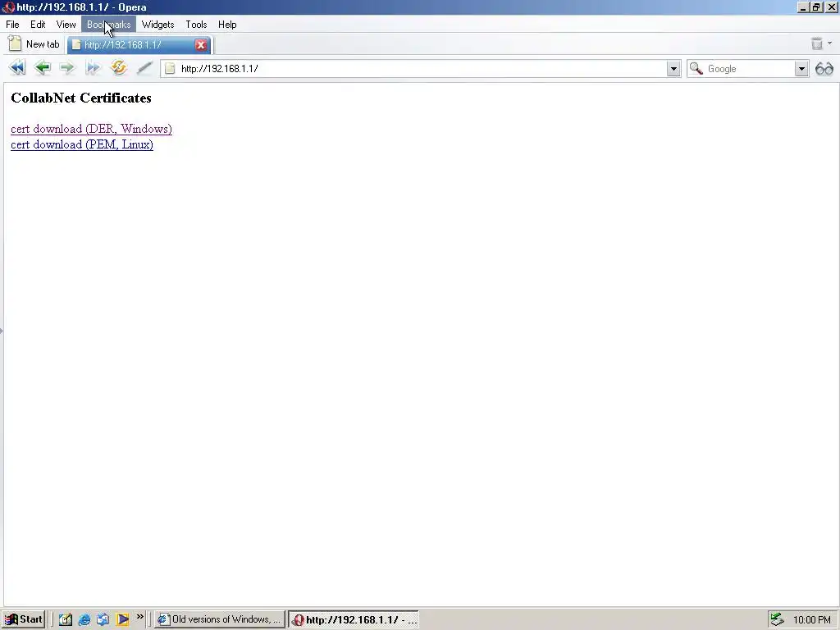Open the Bookmarks menu
Image resolution: width=840 pixels, height=630 pixels.
[109, 24]
